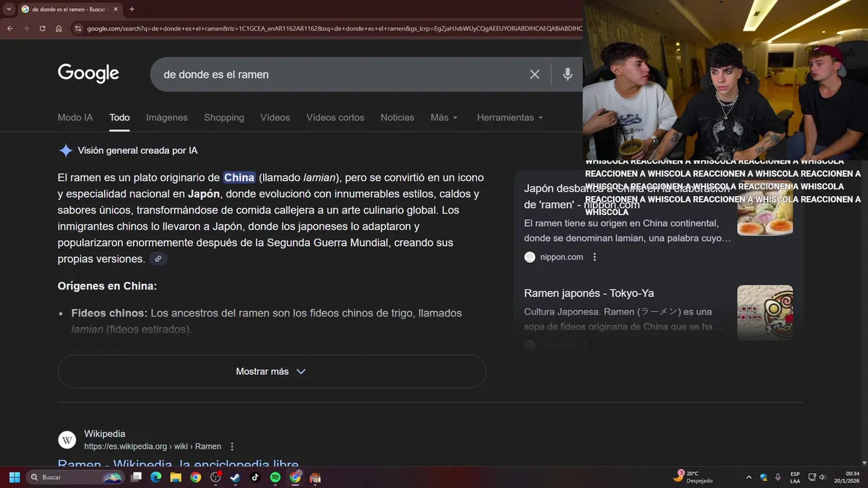The width and height of the screenshot is (868, 488).
Task: Show hidden system tray icons
Action: coord(749,477)
